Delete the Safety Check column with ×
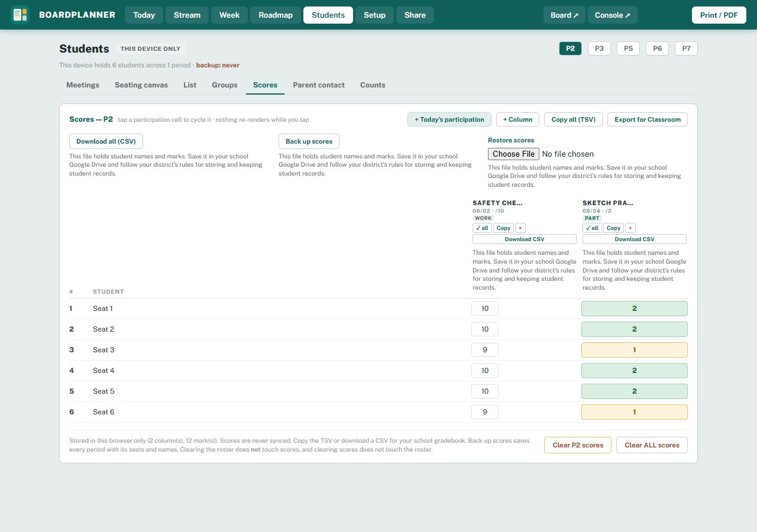 (x=520, y=228)
